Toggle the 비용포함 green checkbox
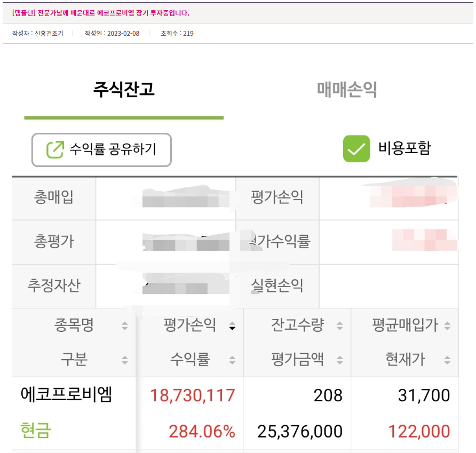 coord(356,148)
